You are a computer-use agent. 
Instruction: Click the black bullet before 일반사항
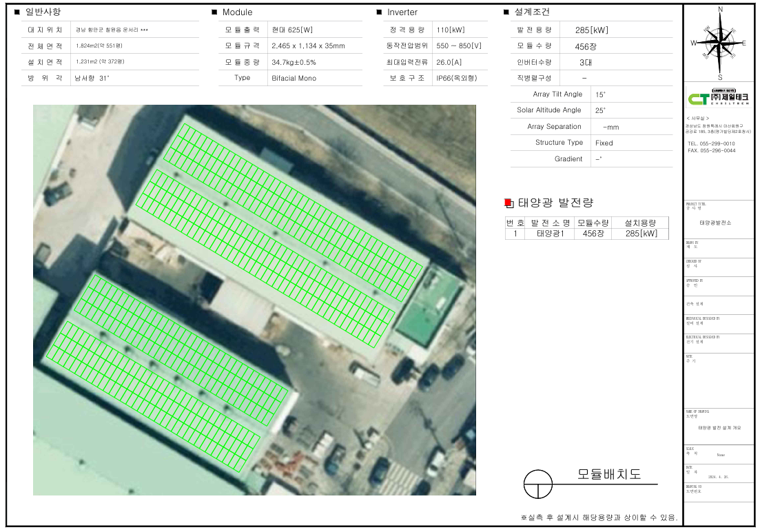[17, 12]
